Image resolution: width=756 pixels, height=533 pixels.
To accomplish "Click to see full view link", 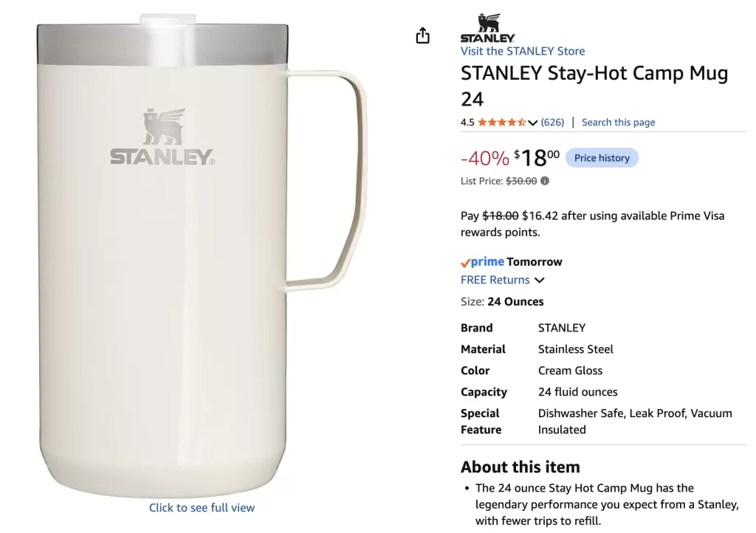I will click(x=202, y=507).
